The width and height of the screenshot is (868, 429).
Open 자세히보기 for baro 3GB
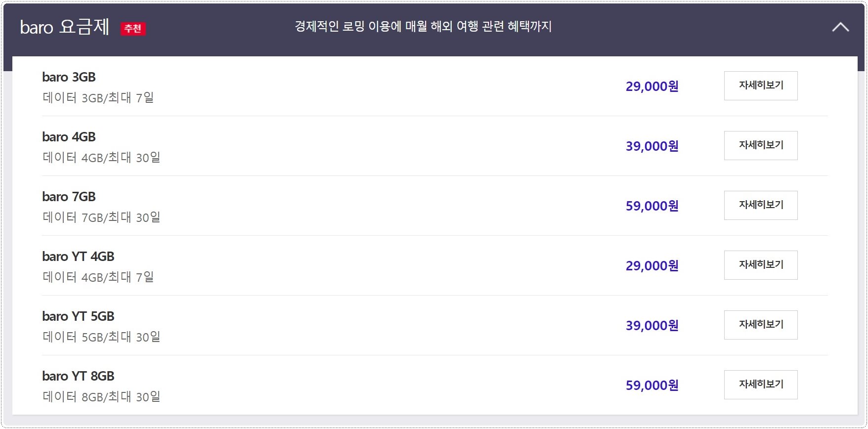(761, 86)
